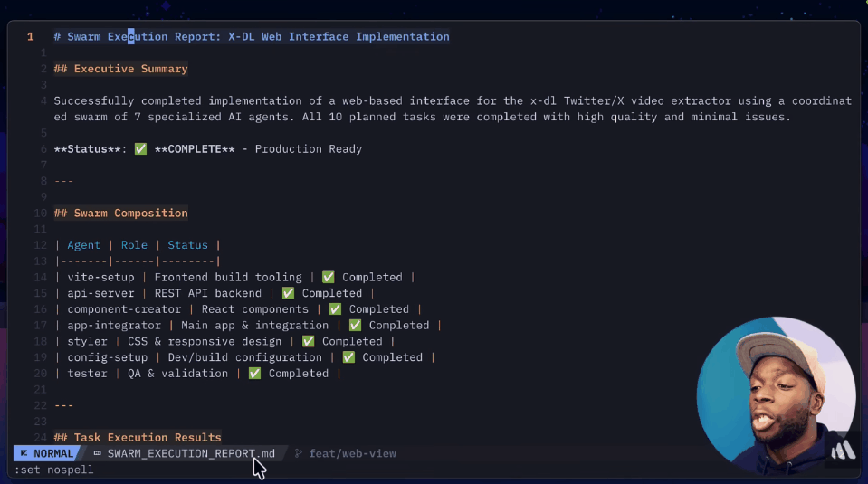
Task: Click the SWARM_EXECUTION_REPORT.md filename in statusline
Action: point(191,453)
